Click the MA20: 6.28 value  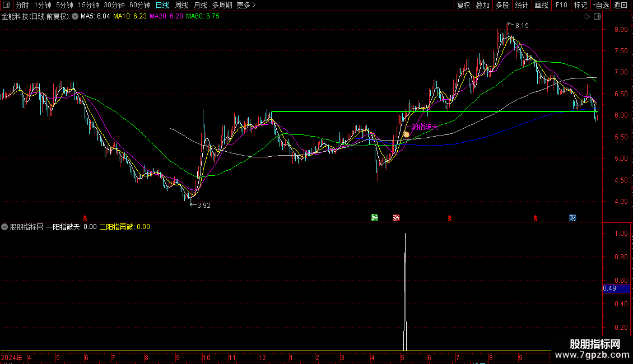tap(166, 17)
